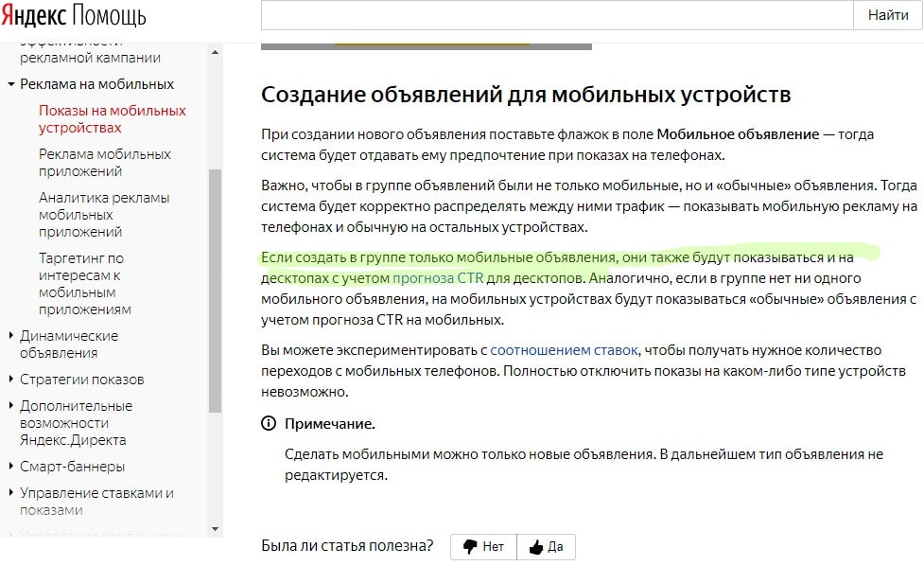Open Реклама на мобильных sidebar item
The width and height of the screenshot is (924, 566).
click(96, 84)
